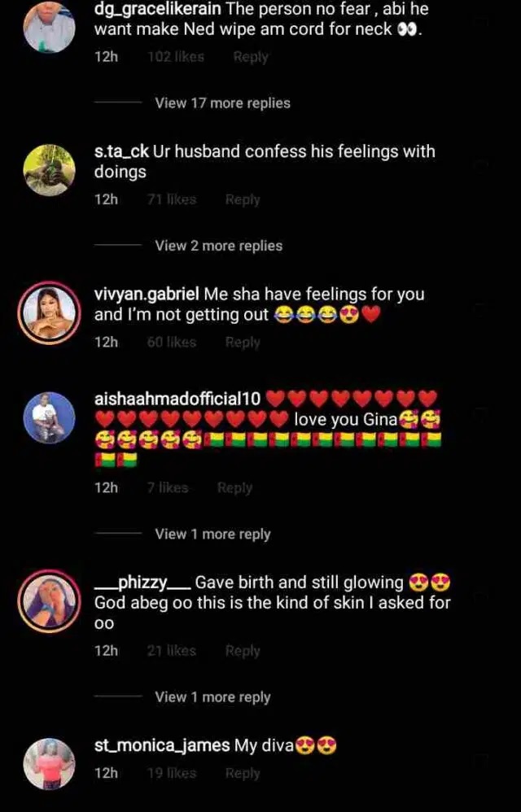The height and width of the screenshot is (812, 521).
Task: Show 1 more reply under ___phizzy___'s comment
Action: click(212, 697)
